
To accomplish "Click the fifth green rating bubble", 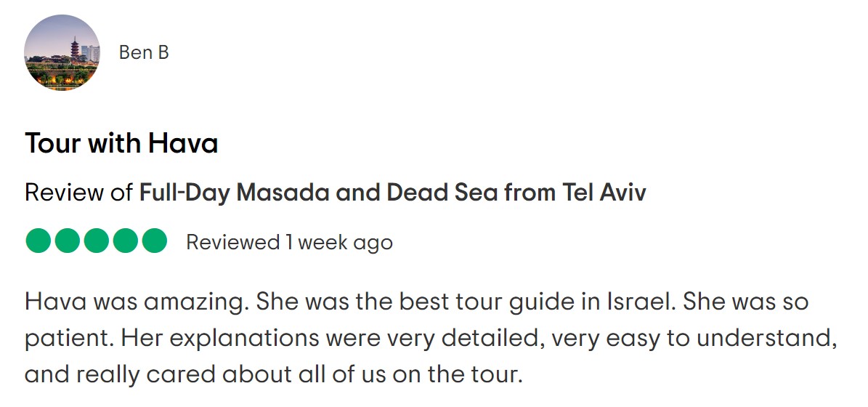I will [x=154, y=241].
